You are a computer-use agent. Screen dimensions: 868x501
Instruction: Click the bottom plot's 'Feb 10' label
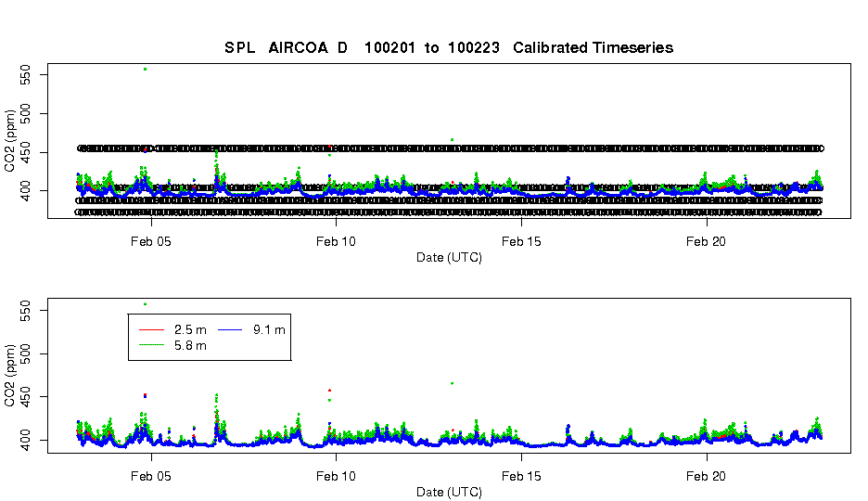click(x=336, y=476)
